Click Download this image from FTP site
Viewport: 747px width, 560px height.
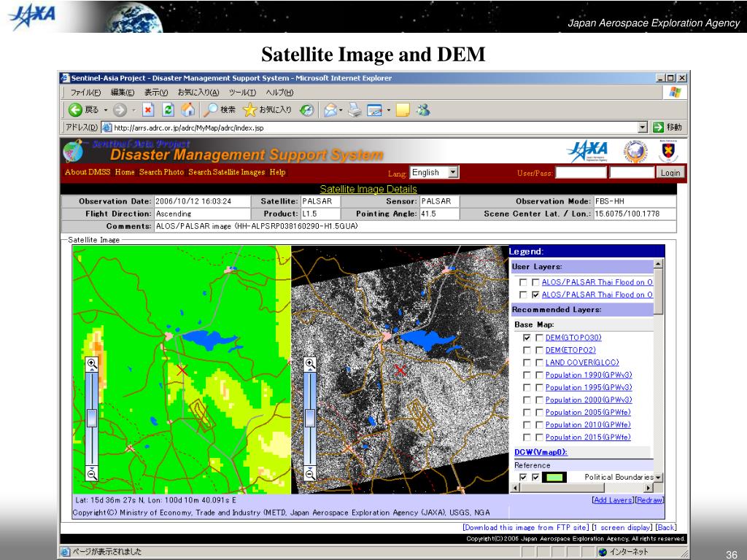526,528
